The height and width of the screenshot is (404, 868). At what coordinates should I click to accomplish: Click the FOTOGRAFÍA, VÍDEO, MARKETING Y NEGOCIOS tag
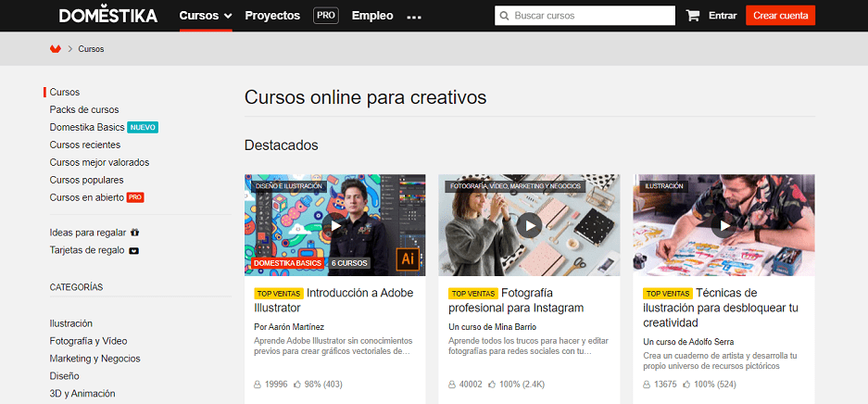pyautogui.click(x=515, y=186)
